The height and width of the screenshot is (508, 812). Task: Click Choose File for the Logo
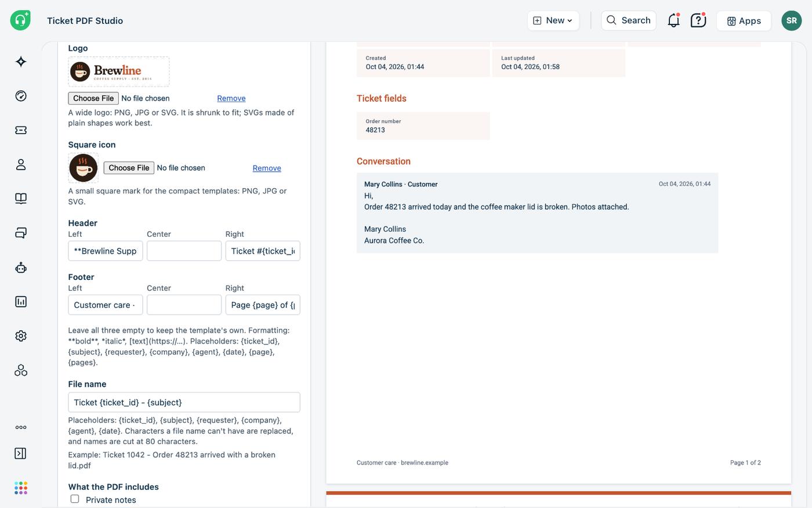pos(93,98)
